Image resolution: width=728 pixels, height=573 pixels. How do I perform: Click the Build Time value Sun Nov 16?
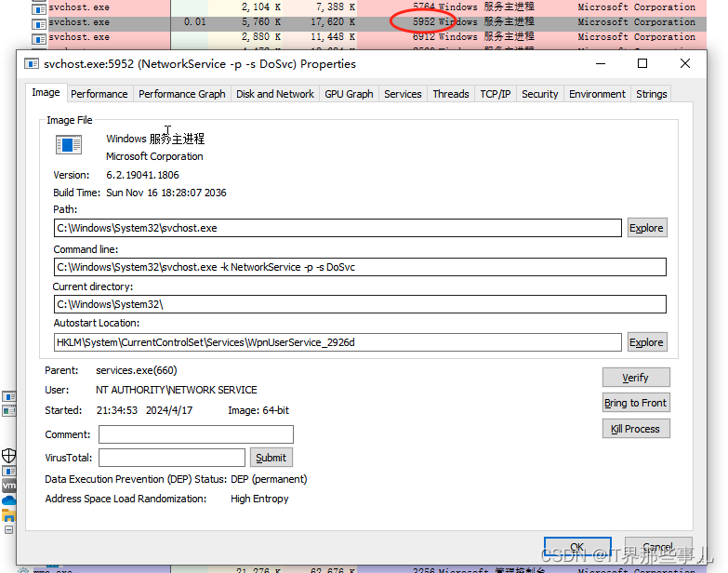tap(165, 193)
